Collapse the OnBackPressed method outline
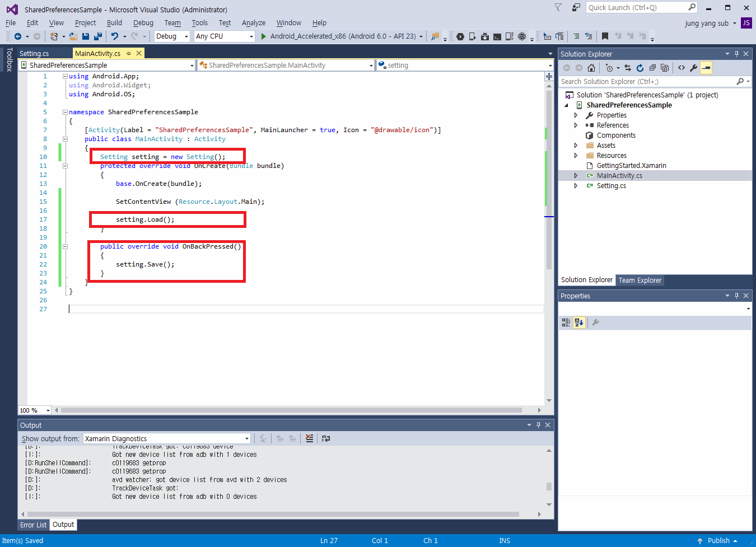Screen dimensions: 756x547 pyautogui.click(x=65, y=246)
